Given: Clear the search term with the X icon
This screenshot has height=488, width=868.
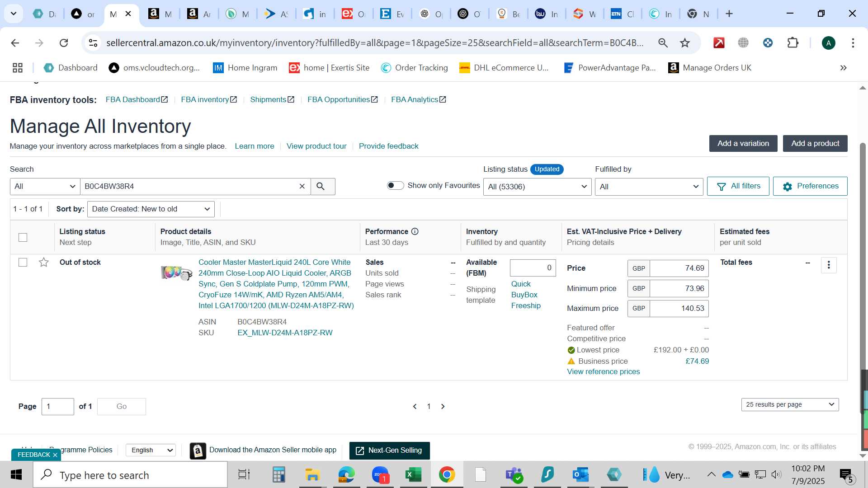Looking at the screenshot, I should [302, 186].
